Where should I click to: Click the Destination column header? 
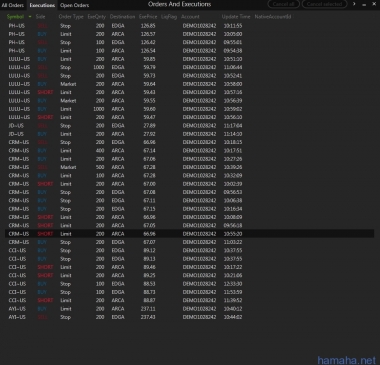[122, 17]
